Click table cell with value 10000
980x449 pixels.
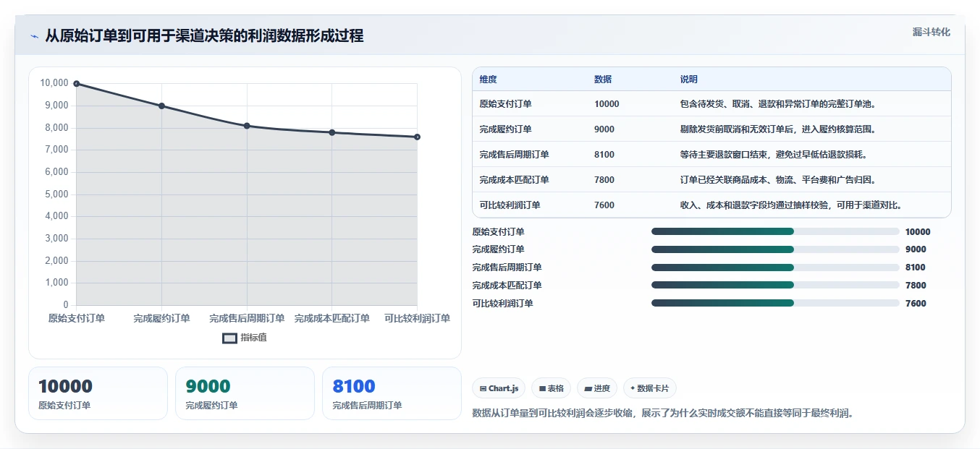(x=607, y=104)
